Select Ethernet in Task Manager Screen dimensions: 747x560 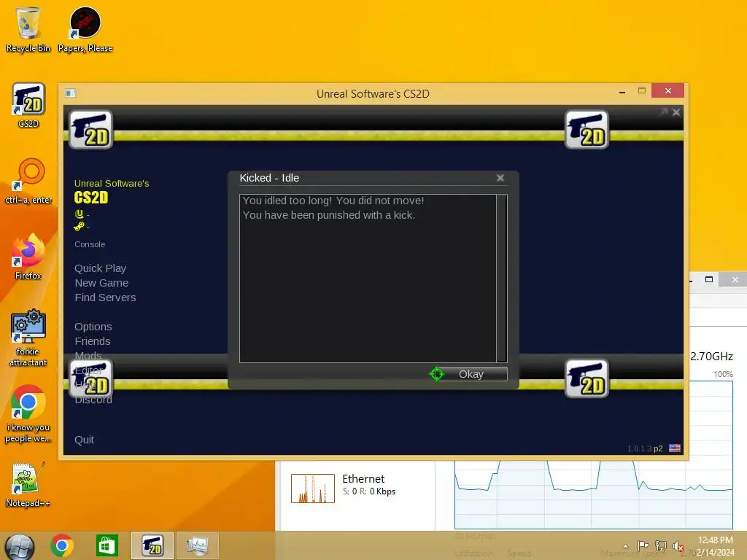click(357, 488)
